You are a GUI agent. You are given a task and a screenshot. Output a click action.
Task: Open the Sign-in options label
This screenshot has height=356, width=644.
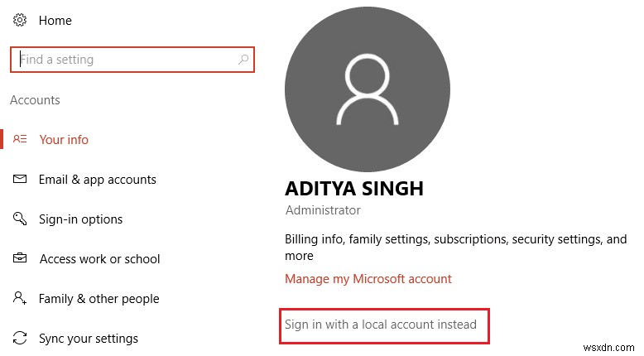pyautogui.click(x=80, y=219)
